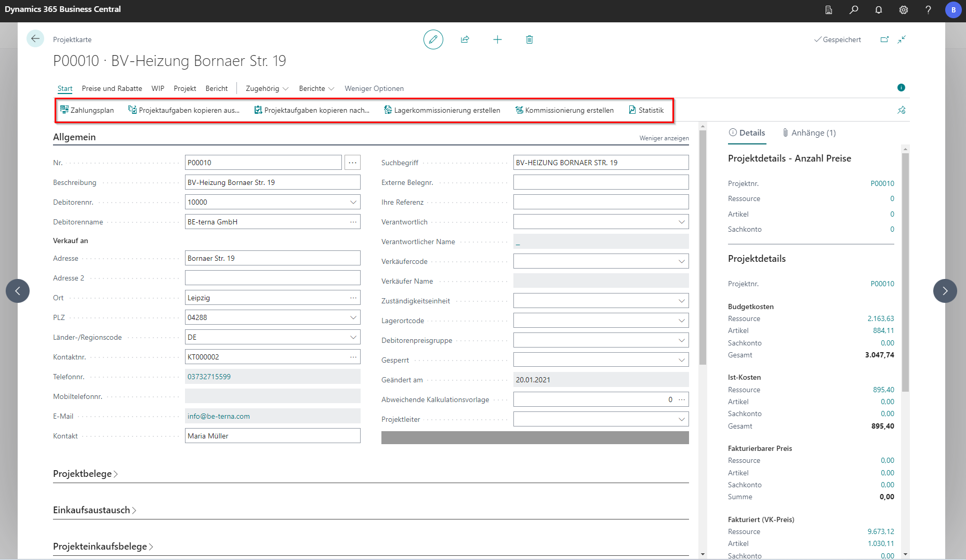Click into the Externe Belegnr. field
966x560 pixels.
601,182
